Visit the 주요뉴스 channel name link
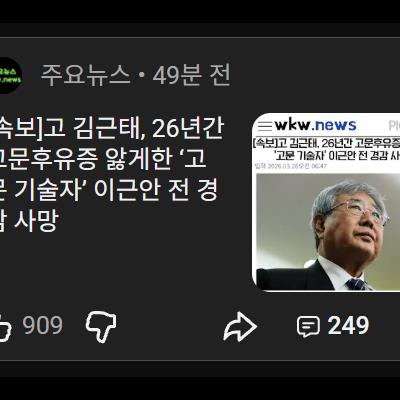 coord(85,75)
